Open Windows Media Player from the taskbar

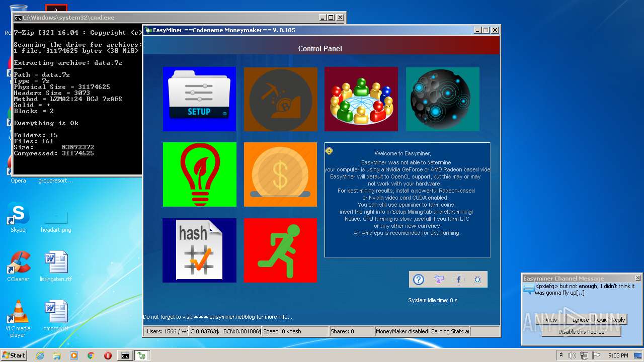pos(74,355)
